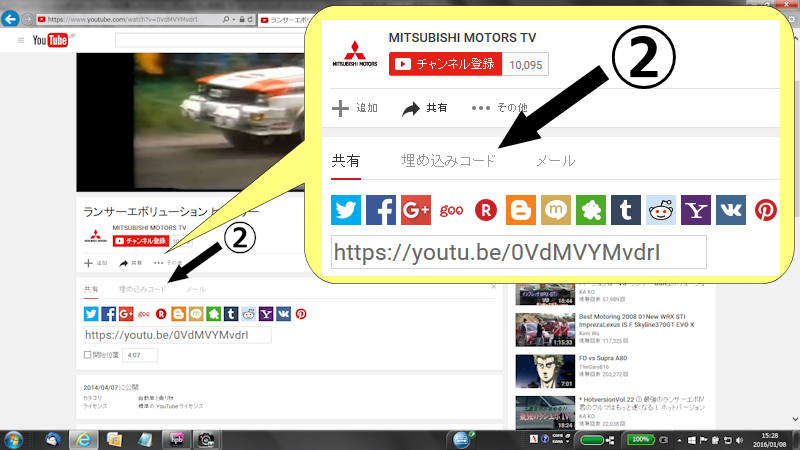
Task: Switch to the メール tab under the video
Action: (x=195, y=289)
